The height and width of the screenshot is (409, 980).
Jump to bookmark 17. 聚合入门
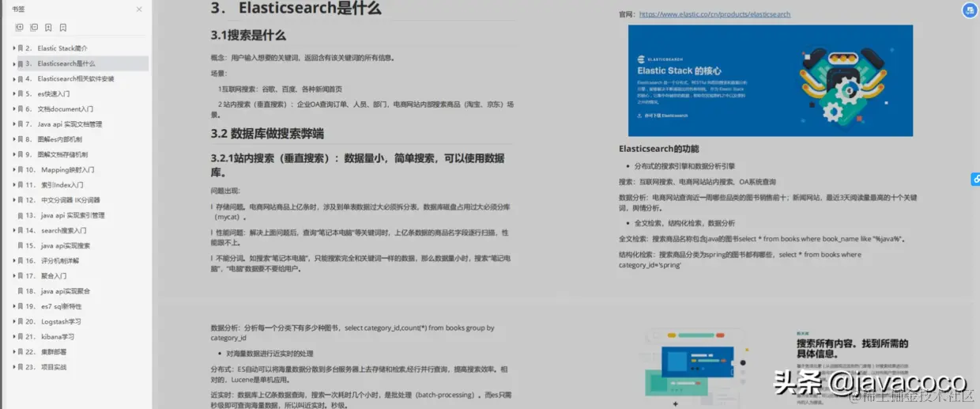(46, 276)
